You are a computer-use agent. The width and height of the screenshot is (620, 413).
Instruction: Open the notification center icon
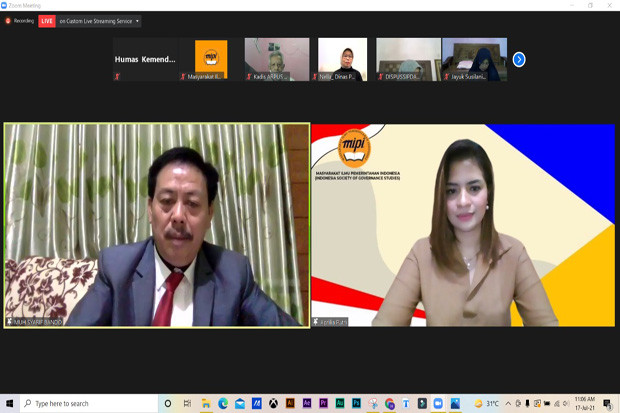point(608,404)
